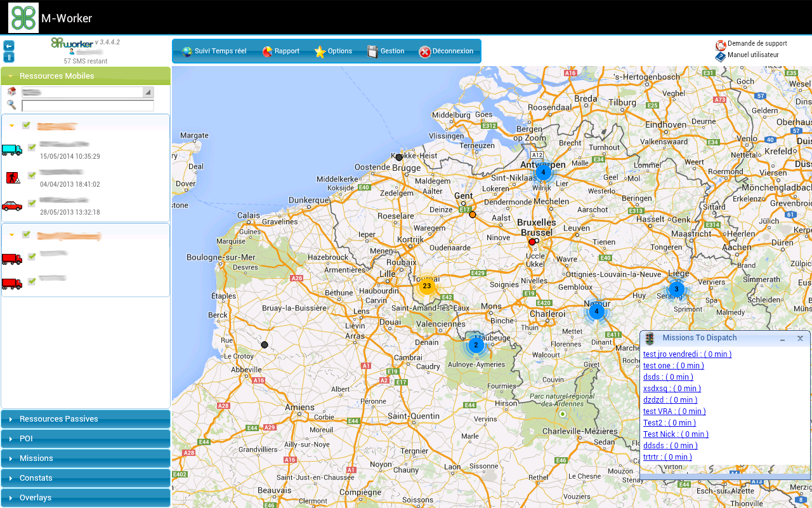Image resolution: width=812 pixels, height=508 pixels.
Task: Click the traffic light icon in Missions To Dispatch
Action: [x=650, y=338]
